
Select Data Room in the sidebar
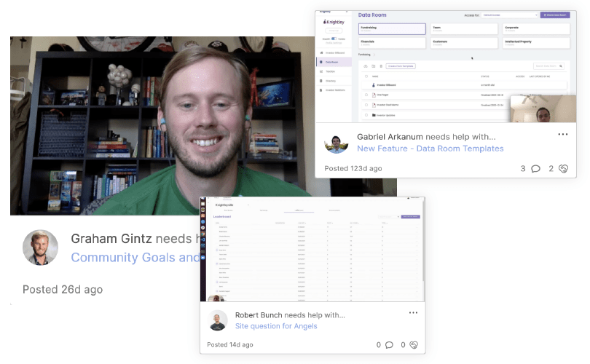(x=332, y=62)
